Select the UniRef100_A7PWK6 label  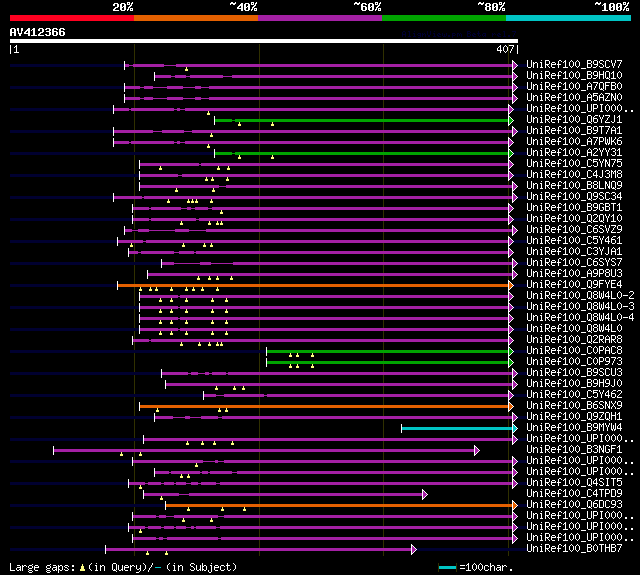574,141
